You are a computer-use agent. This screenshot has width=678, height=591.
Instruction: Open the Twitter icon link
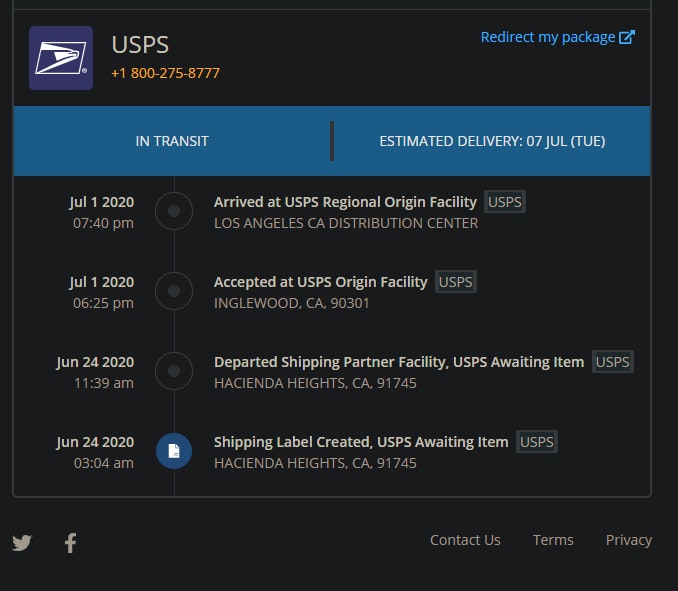click(x=22, y=543)
